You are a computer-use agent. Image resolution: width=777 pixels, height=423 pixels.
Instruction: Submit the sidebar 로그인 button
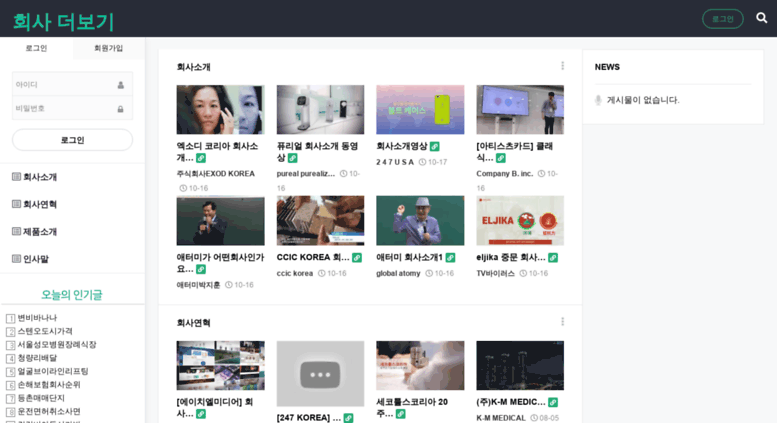point(72,140)
